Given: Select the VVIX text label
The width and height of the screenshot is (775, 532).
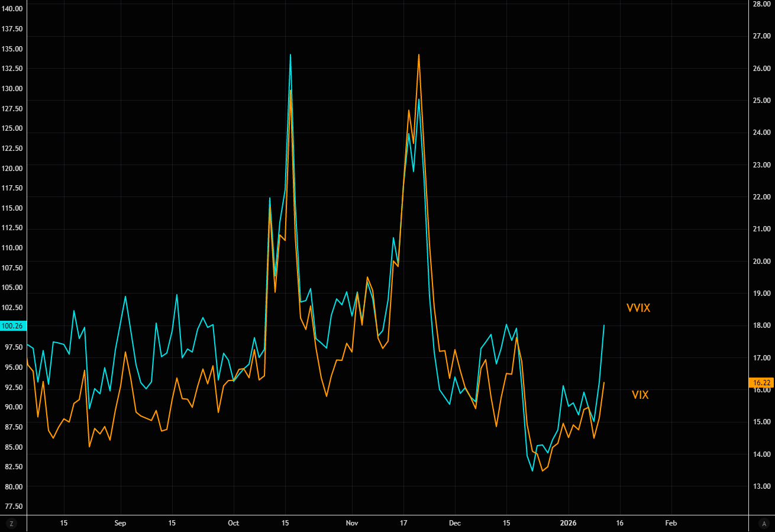Looking at the screenshot, I should tap(638, 308).
